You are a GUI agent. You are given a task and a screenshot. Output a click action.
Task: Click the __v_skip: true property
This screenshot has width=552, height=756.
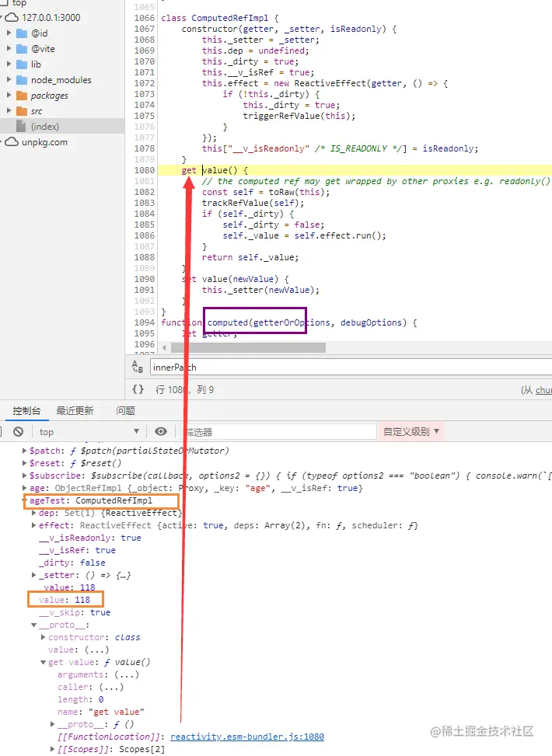[75, 613]
